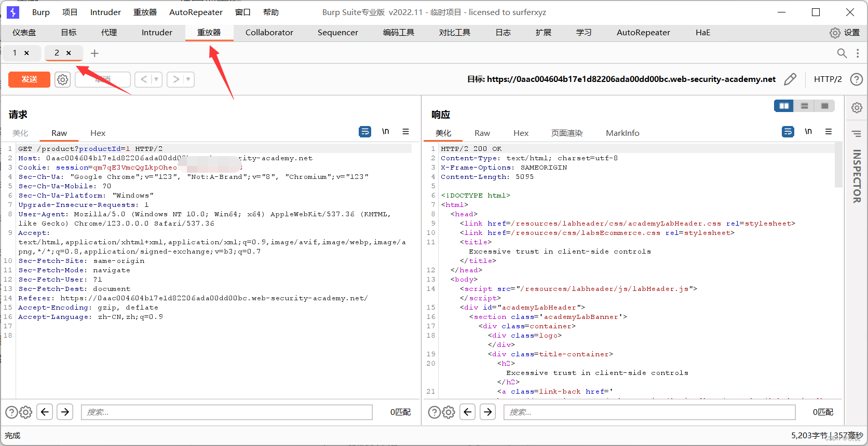
Task: Open the response MarkInfo tab
Action: point(622,133)
